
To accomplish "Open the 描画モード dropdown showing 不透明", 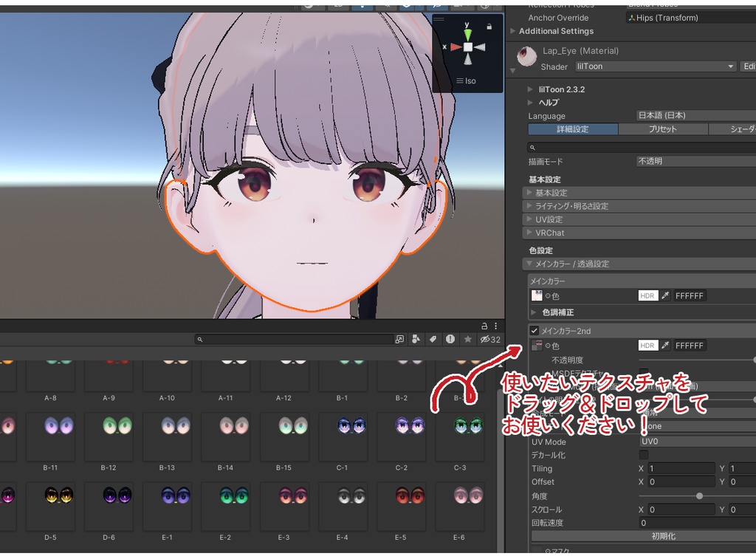I will tap(696, 161).
